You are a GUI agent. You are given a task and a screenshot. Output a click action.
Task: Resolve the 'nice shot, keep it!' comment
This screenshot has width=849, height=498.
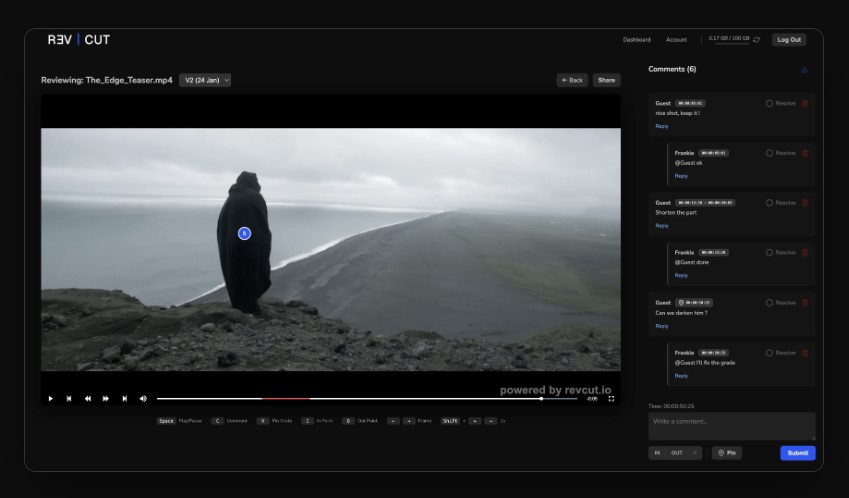coord(781,103)
